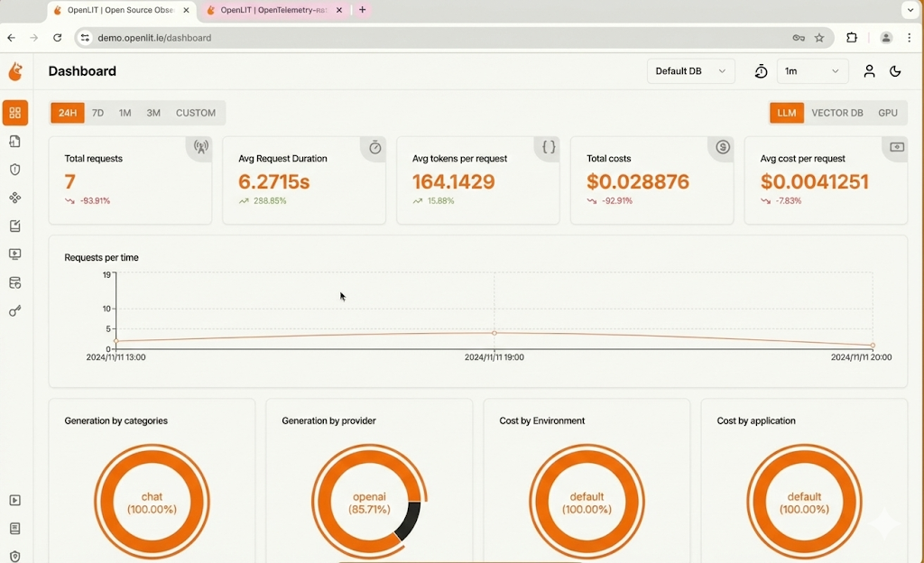Click the Generation by provider heading
This screenshot has width=924, height=563.
[328, 420]
